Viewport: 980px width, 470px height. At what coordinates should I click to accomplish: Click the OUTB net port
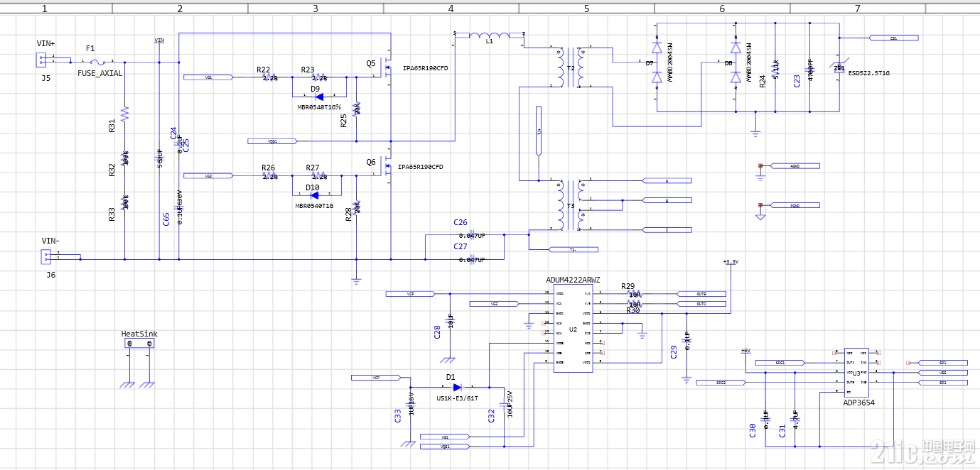coord(701,293)
